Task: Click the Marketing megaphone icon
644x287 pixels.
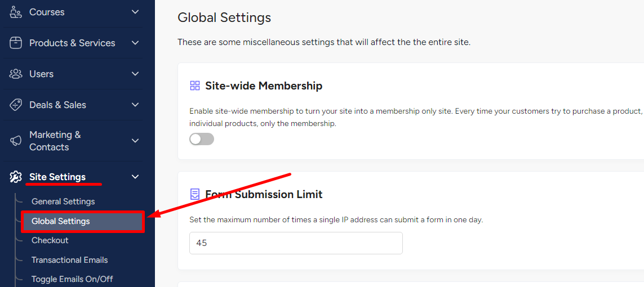Action: pyautogui.click(x=16, y=141)
